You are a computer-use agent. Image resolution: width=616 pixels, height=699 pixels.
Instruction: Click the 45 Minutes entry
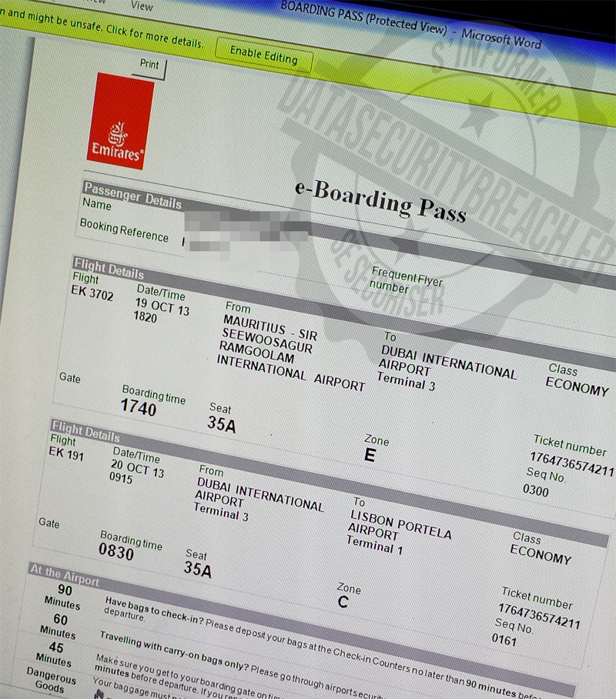tap(55, 654)
